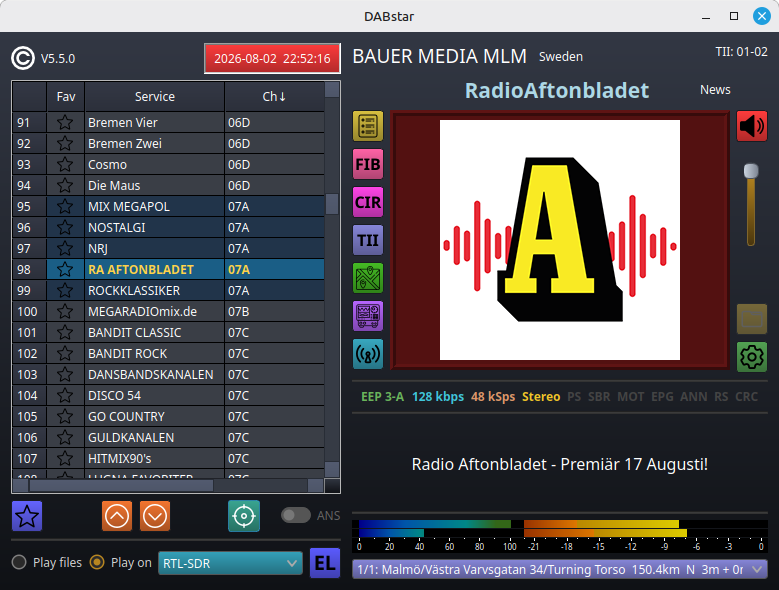Screen dimensions: 779x590
Task: Select the Play files radio button
Action: click(19, 562)
